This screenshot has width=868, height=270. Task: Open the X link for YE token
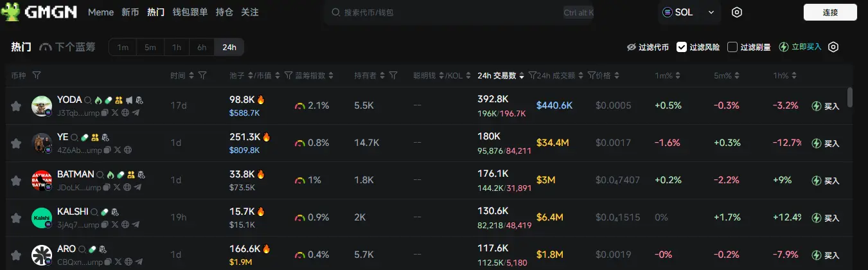point(116,150)
